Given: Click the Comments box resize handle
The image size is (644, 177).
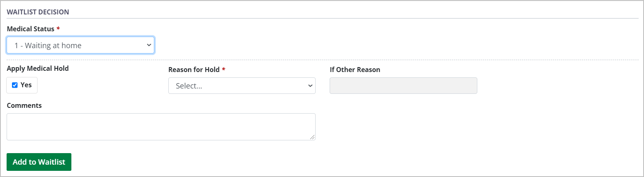Looking at the screenshot, I should (x=313, y=137).
